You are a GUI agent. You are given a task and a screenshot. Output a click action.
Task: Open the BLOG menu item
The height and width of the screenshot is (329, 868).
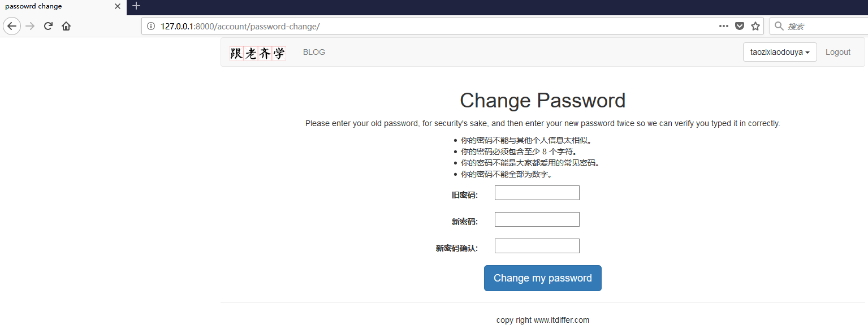[314, 52]
